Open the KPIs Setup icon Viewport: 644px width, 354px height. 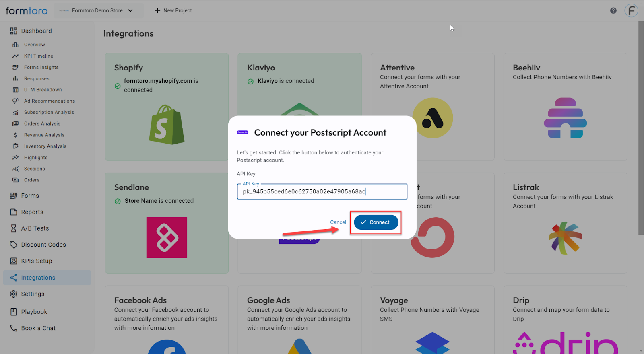point(14,261)
